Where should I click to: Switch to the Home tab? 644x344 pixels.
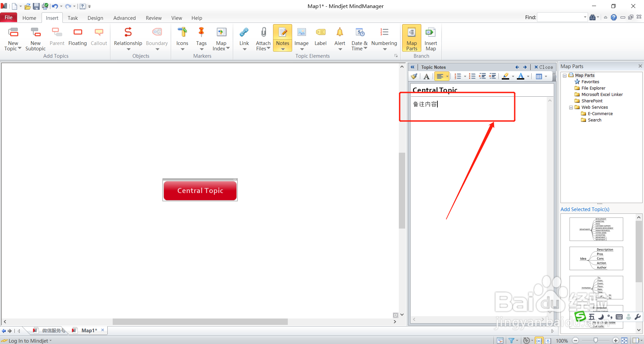29,18
